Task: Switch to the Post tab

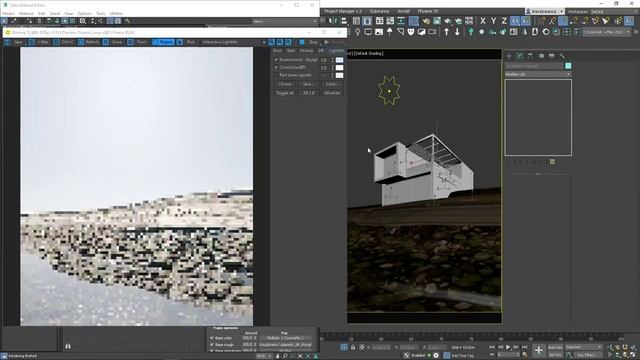Action: coord(277,51)
